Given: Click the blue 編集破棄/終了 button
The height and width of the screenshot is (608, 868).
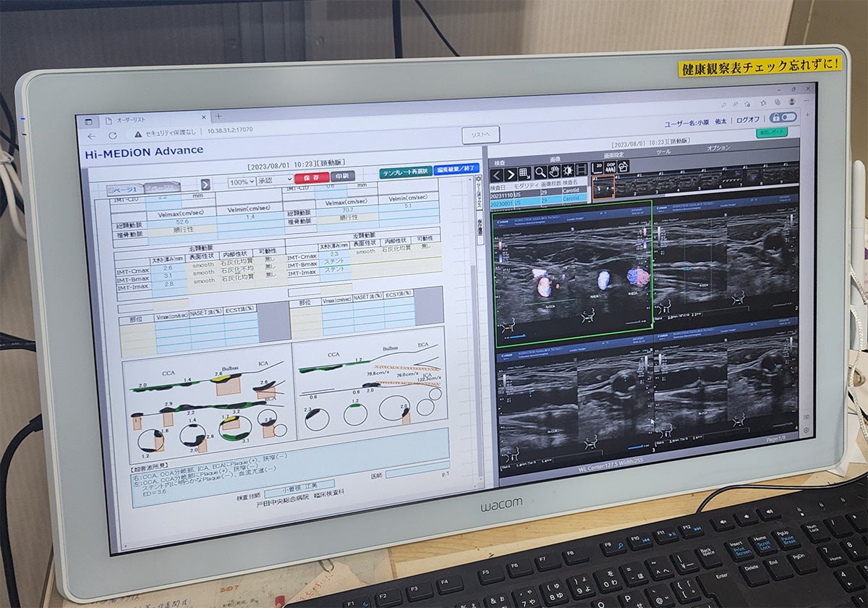Looking at the screenshot, I should point(456,169).
